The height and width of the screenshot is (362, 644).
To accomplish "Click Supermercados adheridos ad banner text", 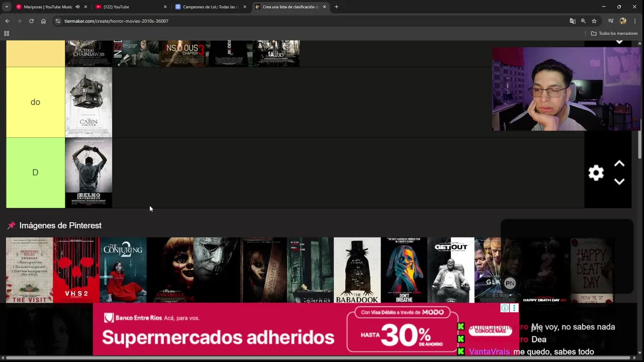I will 218,337.
